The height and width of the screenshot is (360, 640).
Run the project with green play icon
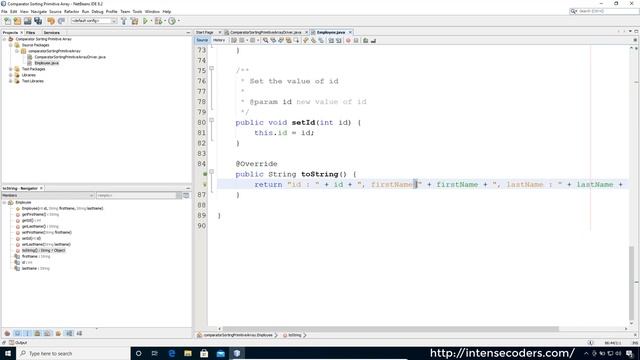(x=145, y=21)
